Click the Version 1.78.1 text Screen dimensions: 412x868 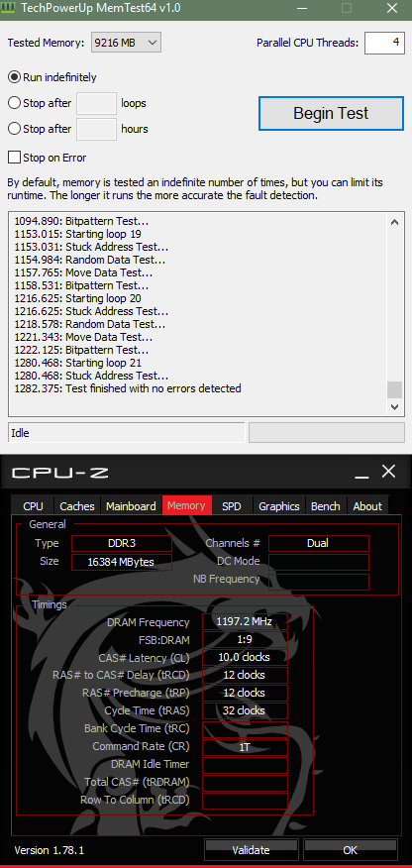pos(50,850)
